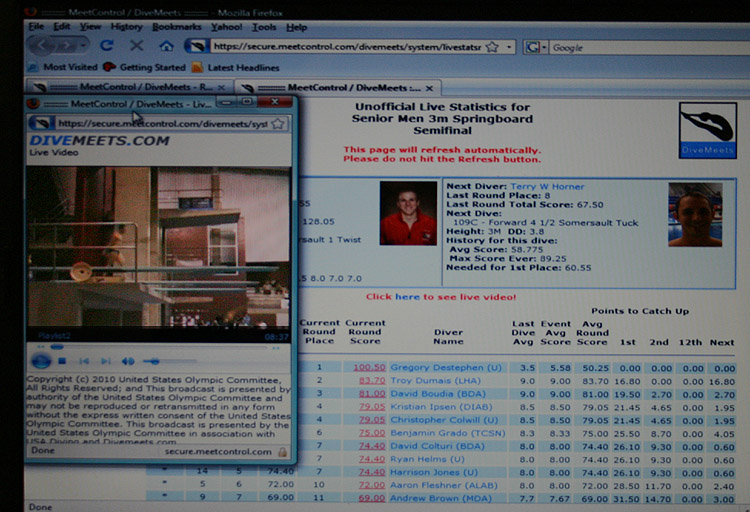This screenshot has width=750, height=512.
Task: Mute the live video speaker icon
Action: click(x=127, y=361)
